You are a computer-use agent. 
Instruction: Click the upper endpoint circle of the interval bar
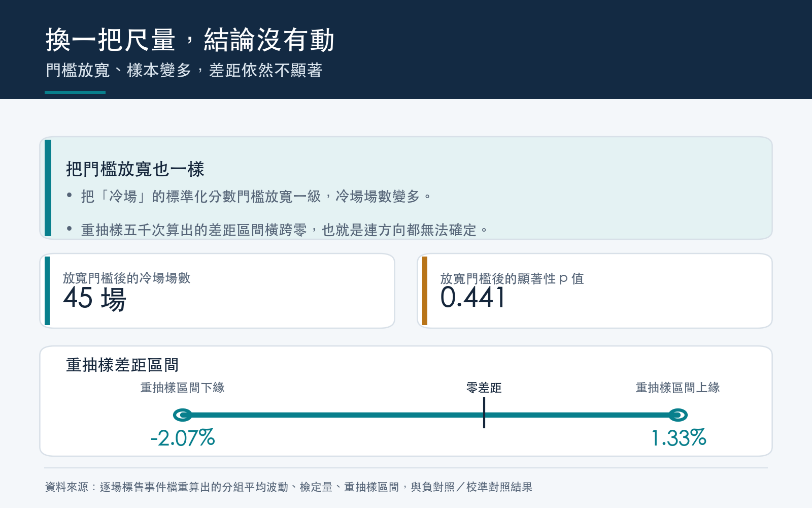pyautogui.click(x=678, y=415)
